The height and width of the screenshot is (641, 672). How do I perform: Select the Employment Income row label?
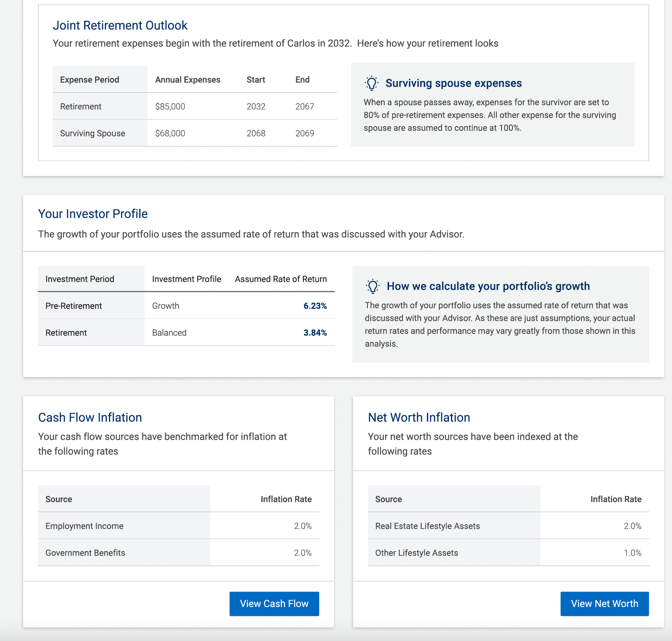pos(85,526)
